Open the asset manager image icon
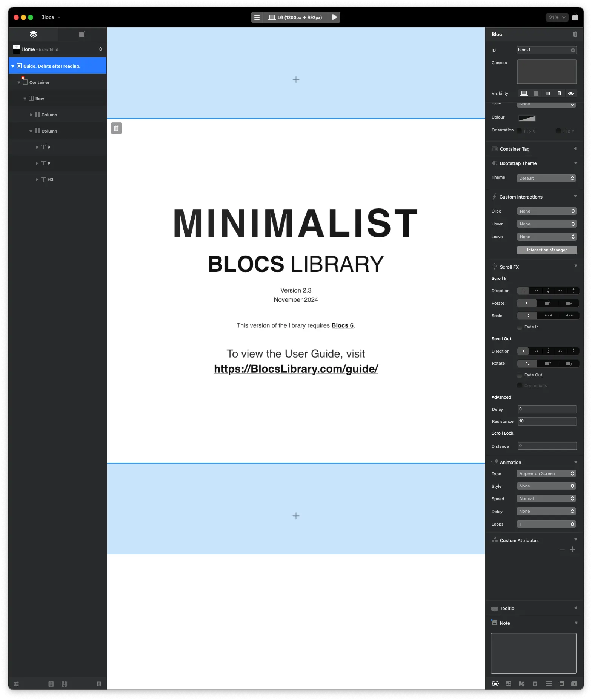The width and height of the screenshot is (592, 700). coord(508,684)
